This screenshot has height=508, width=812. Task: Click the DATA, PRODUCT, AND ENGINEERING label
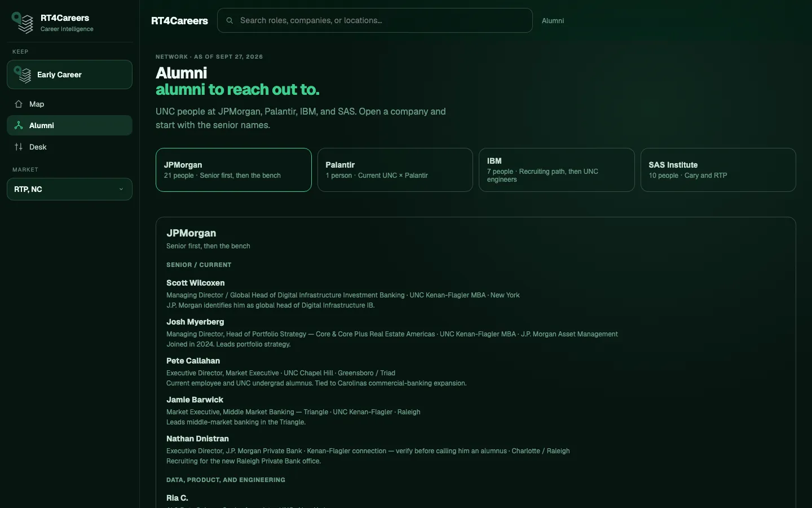226,480
